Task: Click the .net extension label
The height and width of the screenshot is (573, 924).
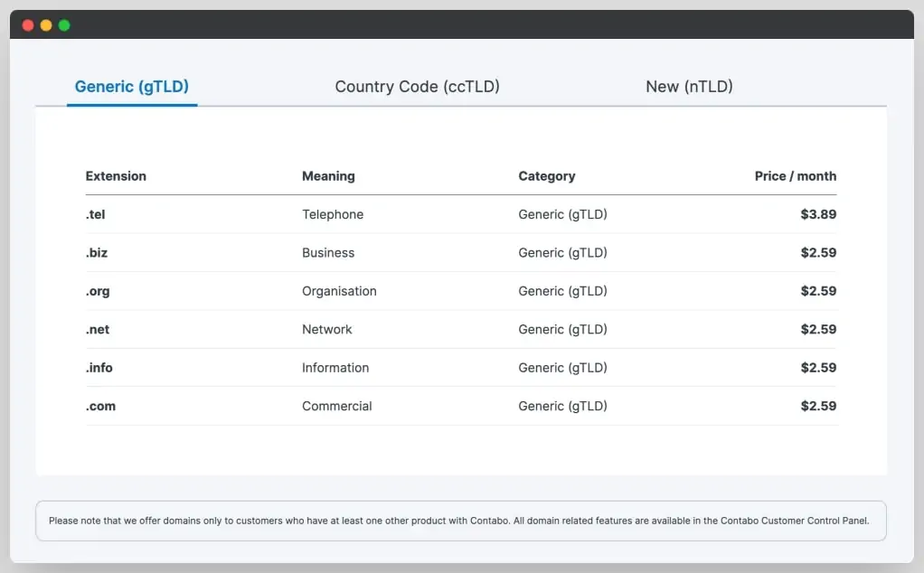Action: coord(98,329)
